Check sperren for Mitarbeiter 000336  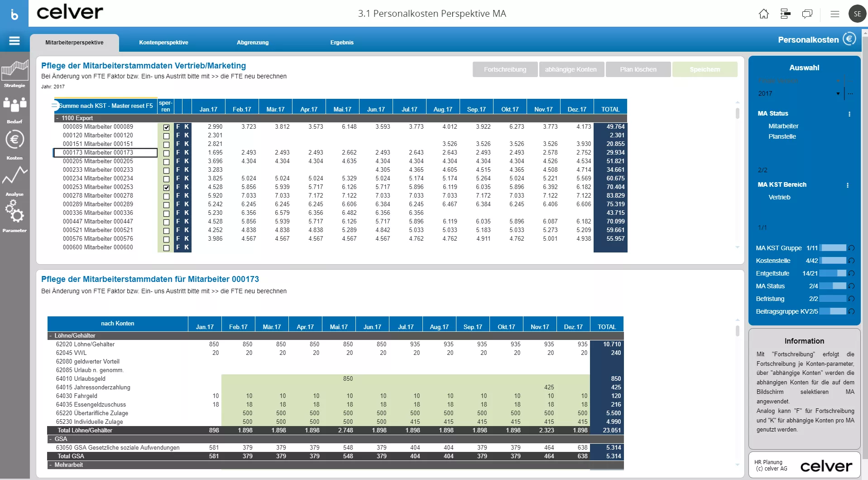tap(166, 213)
